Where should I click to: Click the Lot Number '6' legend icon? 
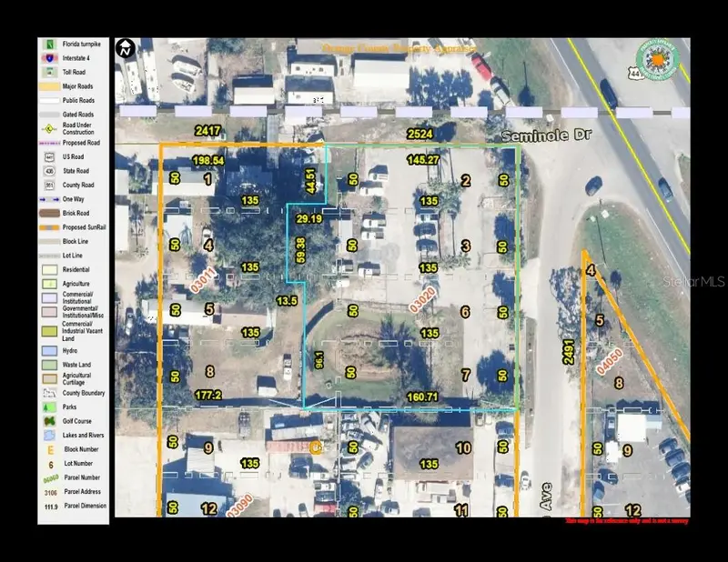click(51, 464)
